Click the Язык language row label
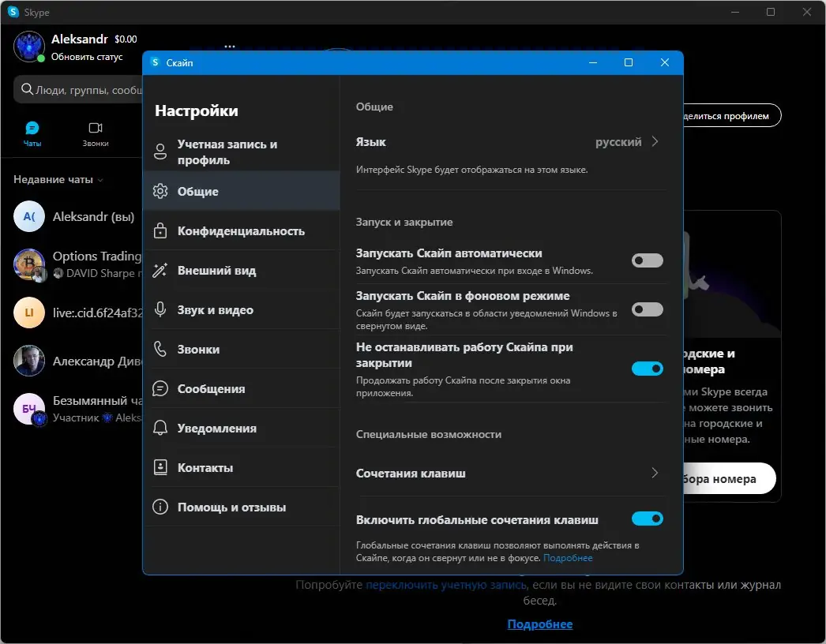826x644 pixels. point(371,141)
